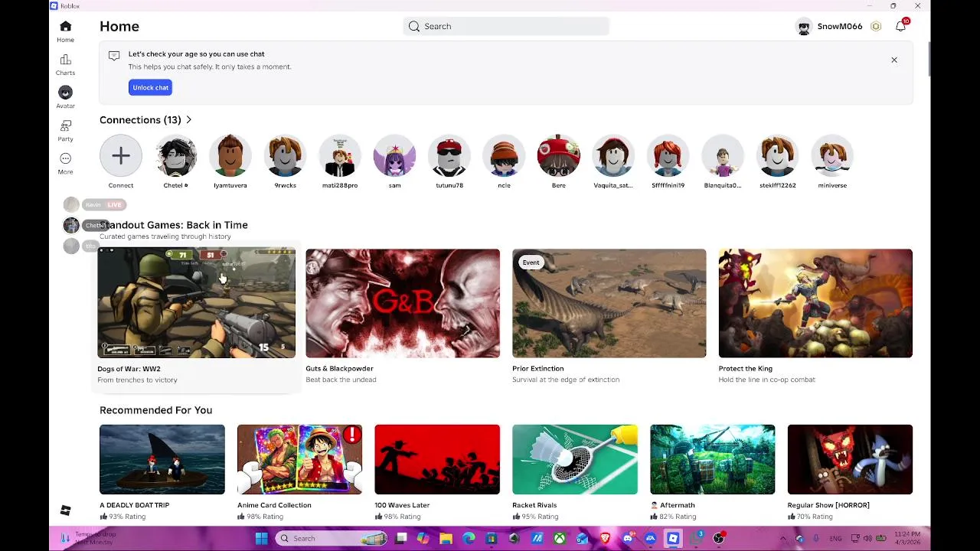The width and height of the screenshot is (980, 551).
Task: Click the Search input field
Action: [x=506, y=26]
